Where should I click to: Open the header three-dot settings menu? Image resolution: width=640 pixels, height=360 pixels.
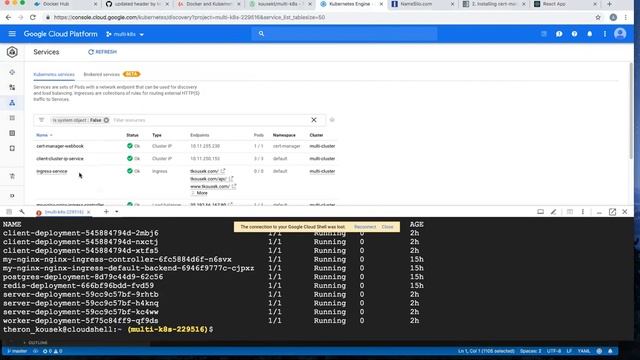pos(604,34)
